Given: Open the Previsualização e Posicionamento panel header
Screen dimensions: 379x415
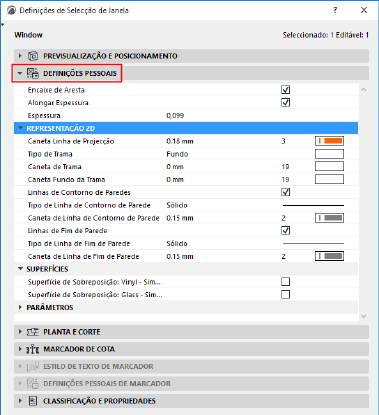Looking at the screenshot, I should click(x=191, y=56).
